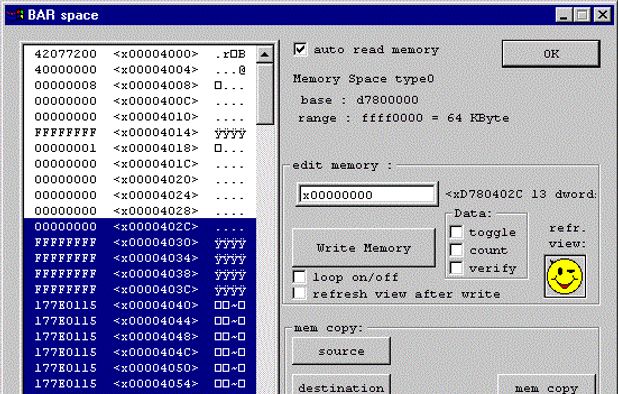
Task: Select memory row at address x00004040
Action: [x=140, y=305]
